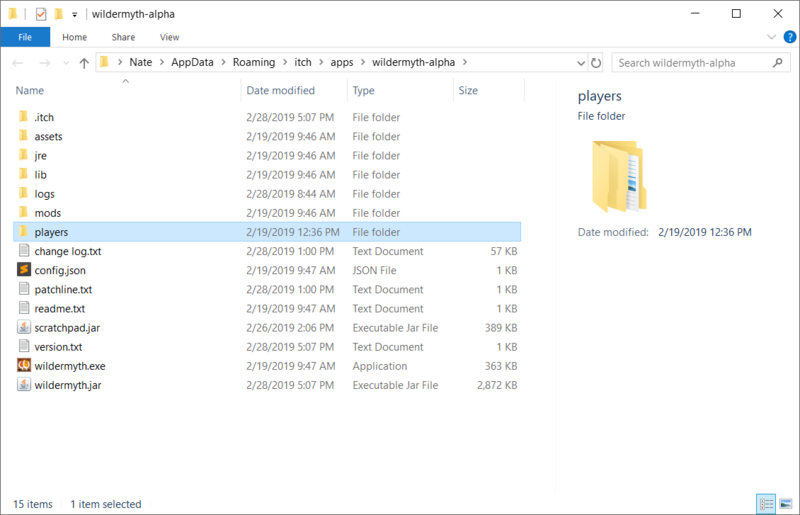Screen dimensions: 800x515
Task: Click the scratchpad.jar file icon
Action: tap(24, 328)
